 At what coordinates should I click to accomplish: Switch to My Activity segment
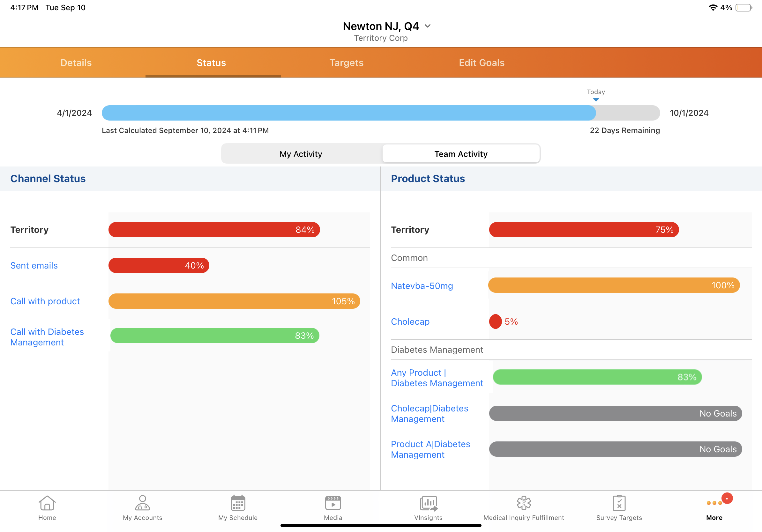[301, 154]
